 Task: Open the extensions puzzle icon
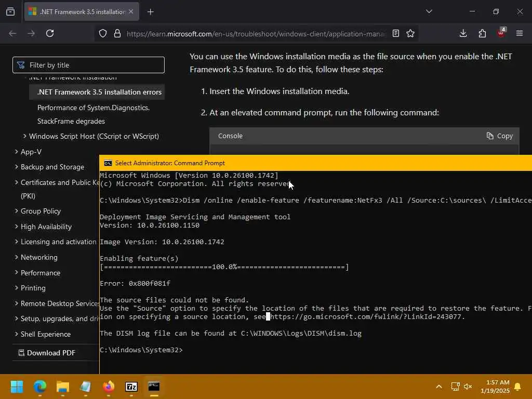point(482,33)
